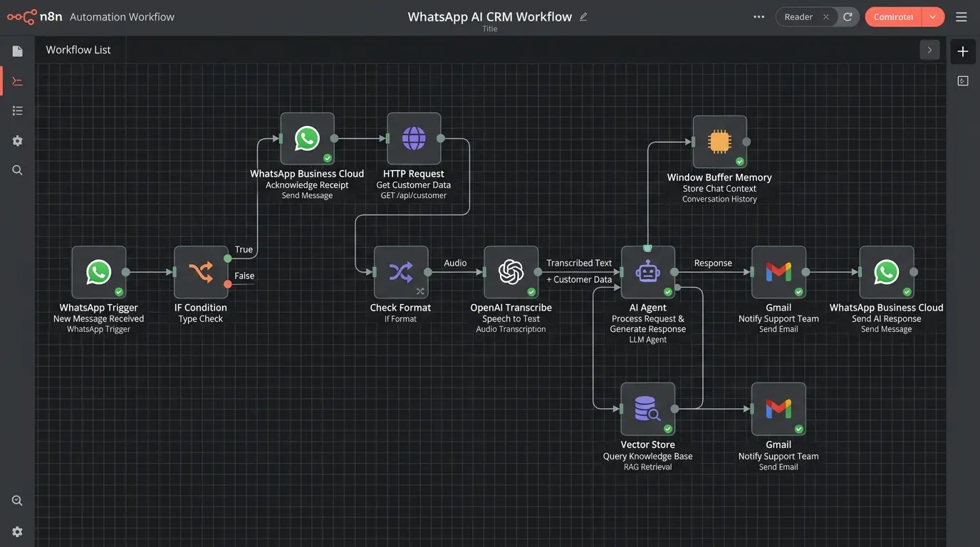Screen dimensions: 980x547
Task: Click the HTTP Request globe icon
Action: click(414, 137)
